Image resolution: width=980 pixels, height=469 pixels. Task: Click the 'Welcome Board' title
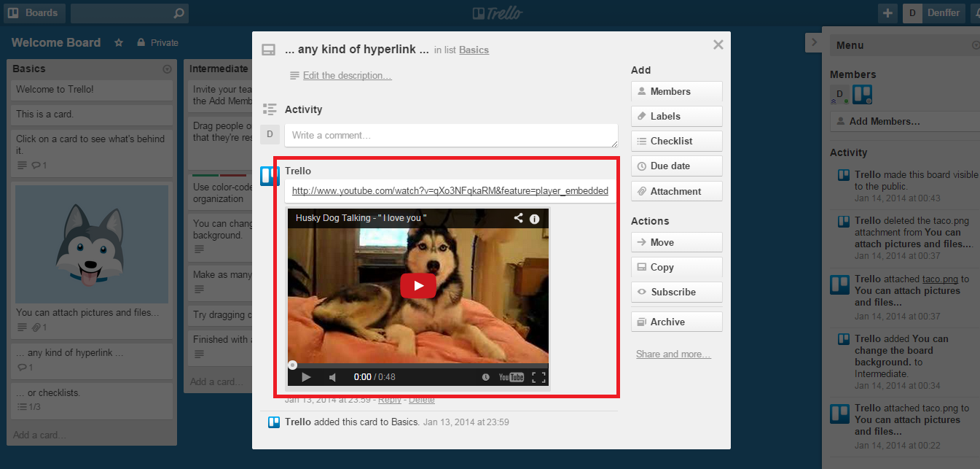[56, 43]
